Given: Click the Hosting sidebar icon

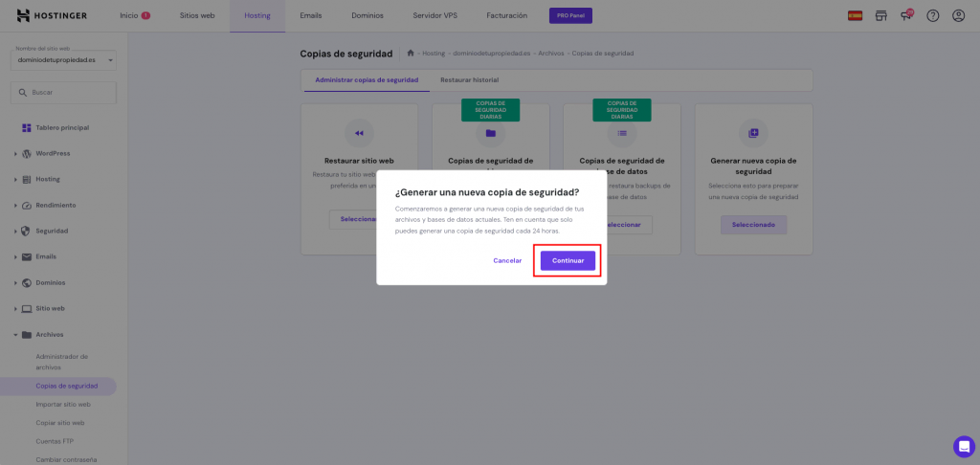Looking at the screenshot, I should coord(26,179).
